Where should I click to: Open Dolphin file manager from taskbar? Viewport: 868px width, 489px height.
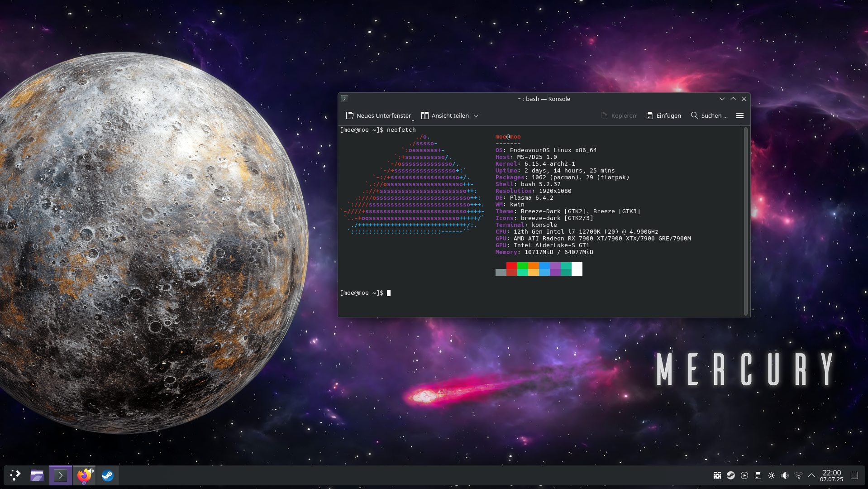[x=37, y=475]
